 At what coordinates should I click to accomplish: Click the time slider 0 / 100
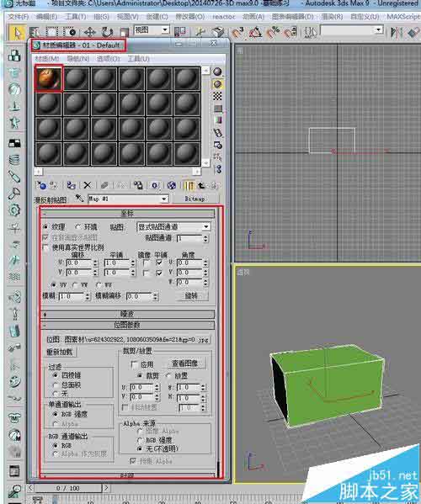pyautogui.click(x=68, y=488)
